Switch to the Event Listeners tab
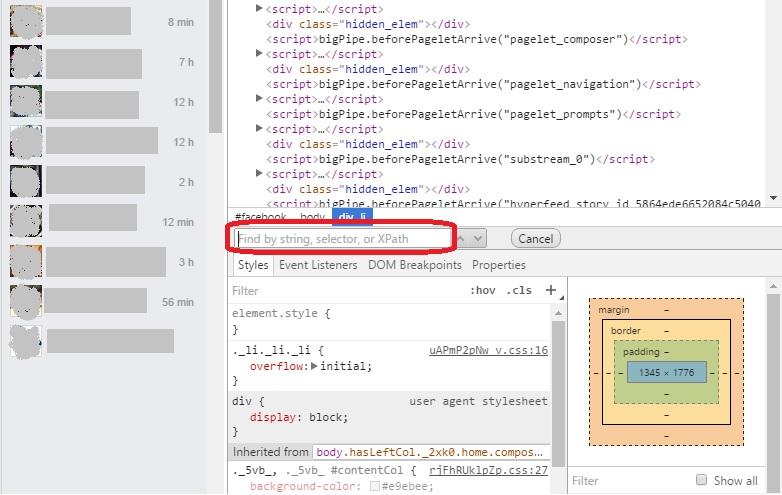Image resolution: width=782 pixels, height=495 pixels. click(318, 265)
